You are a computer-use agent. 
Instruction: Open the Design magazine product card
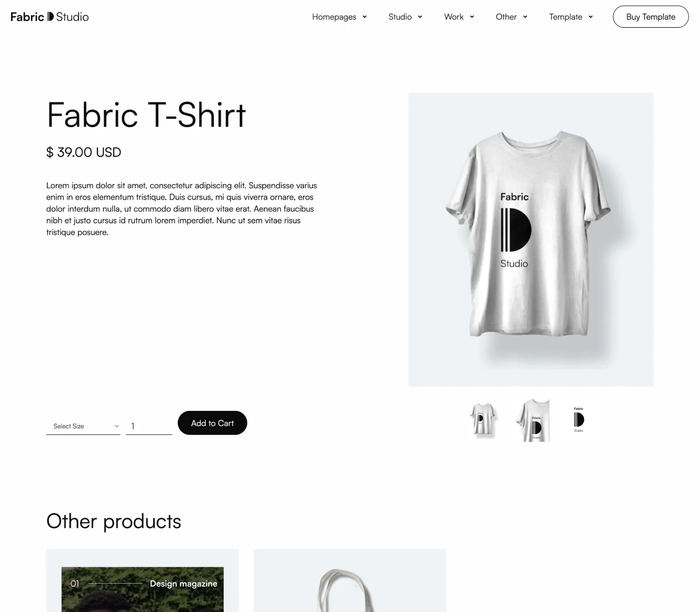(x=143, y=581)
